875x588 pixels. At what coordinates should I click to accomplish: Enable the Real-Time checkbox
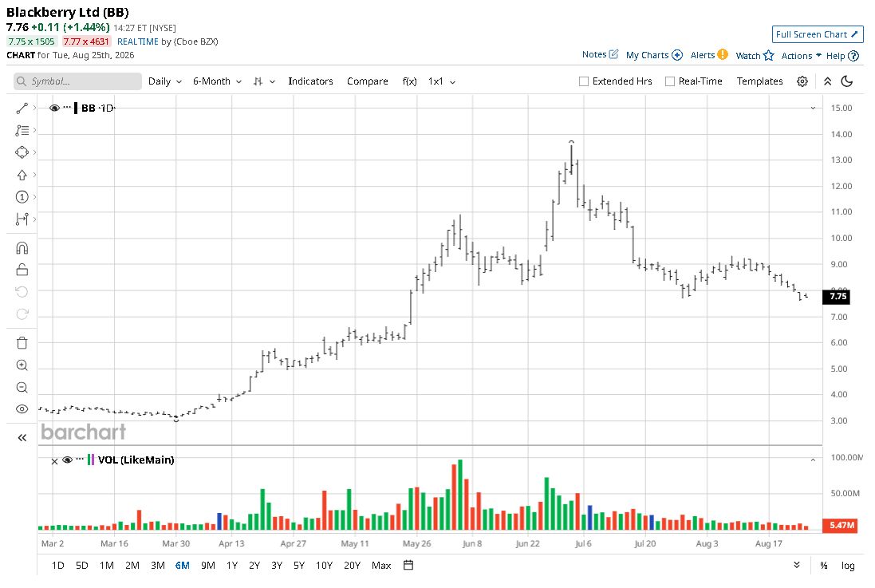coord(670,81)
